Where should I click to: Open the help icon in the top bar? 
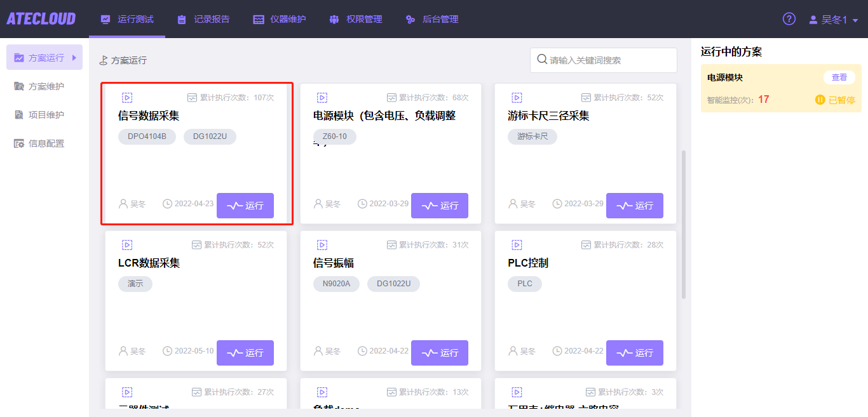point(789,19)
